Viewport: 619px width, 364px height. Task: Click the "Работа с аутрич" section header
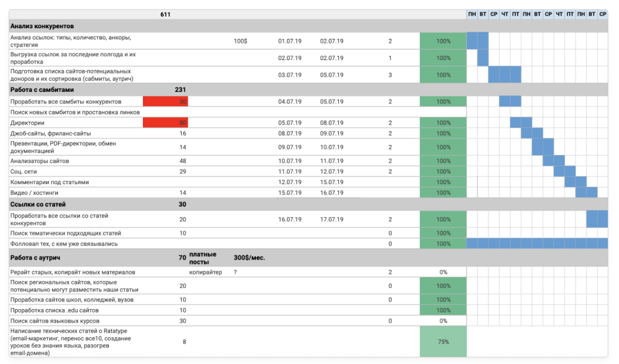point(35,258)
